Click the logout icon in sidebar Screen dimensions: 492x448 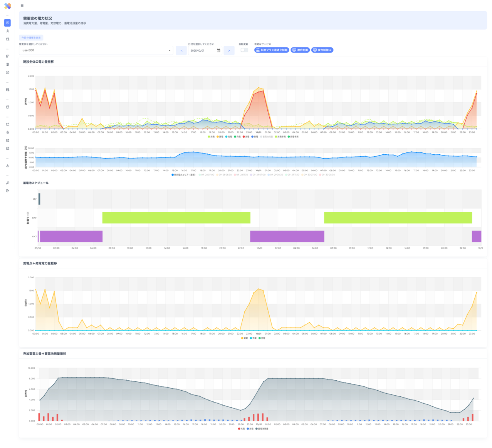point(7,191)
